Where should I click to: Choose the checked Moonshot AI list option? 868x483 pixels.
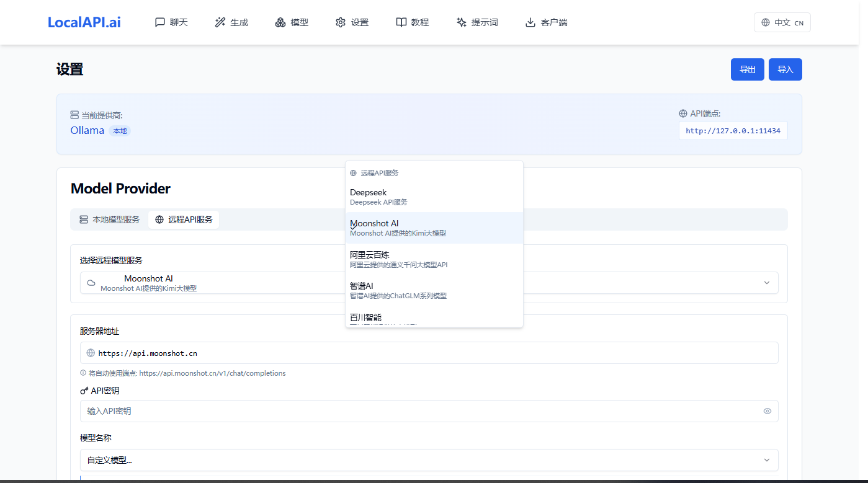(x=434, y=228)
